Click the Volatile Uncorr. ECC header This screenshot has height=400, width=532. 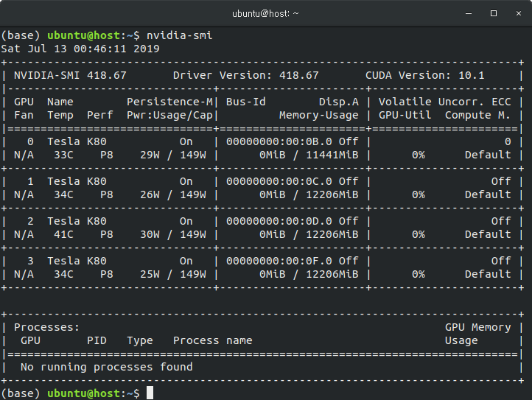tap(445, 102)
